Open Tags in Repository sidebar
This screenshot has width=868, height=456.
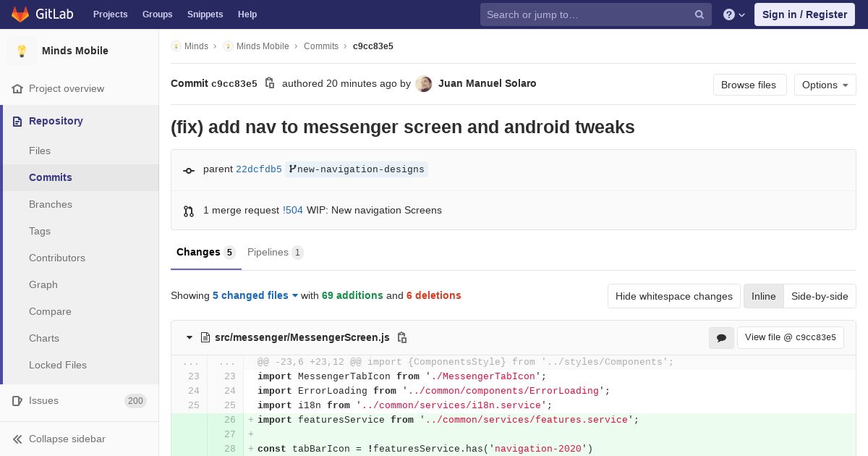(40, 231)
